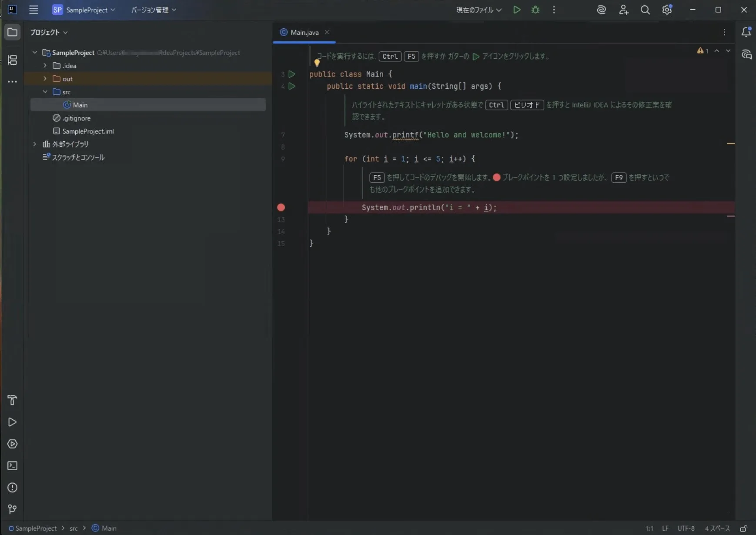Screen dimensions: 756x535
Task: Close the Main.java tab
Action: pyautogui.click(x=327, y=32)
